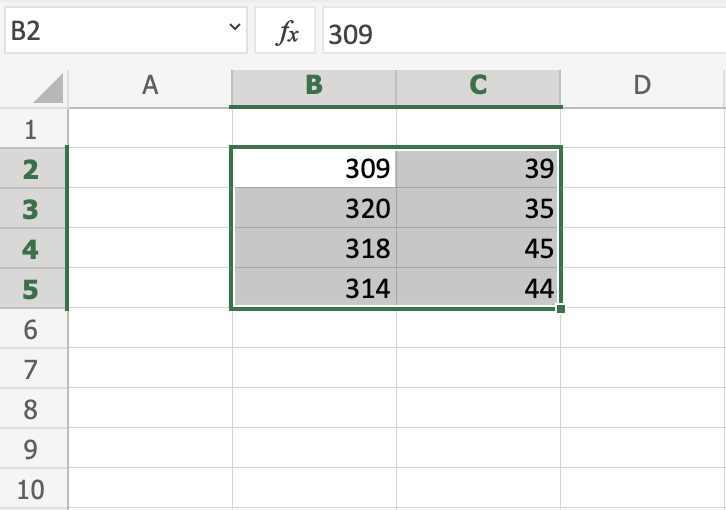Click cell B2 containing 309

[314, 169]
